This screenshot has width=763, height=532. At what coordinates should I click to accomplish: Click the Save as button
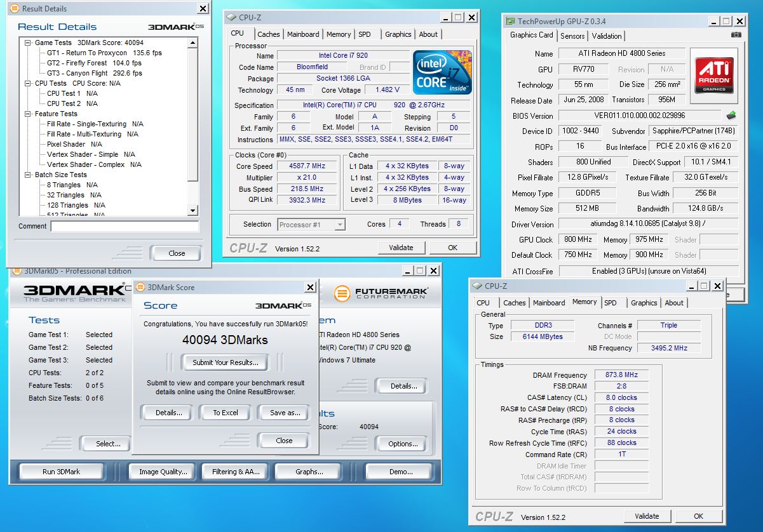click(285, 413)
